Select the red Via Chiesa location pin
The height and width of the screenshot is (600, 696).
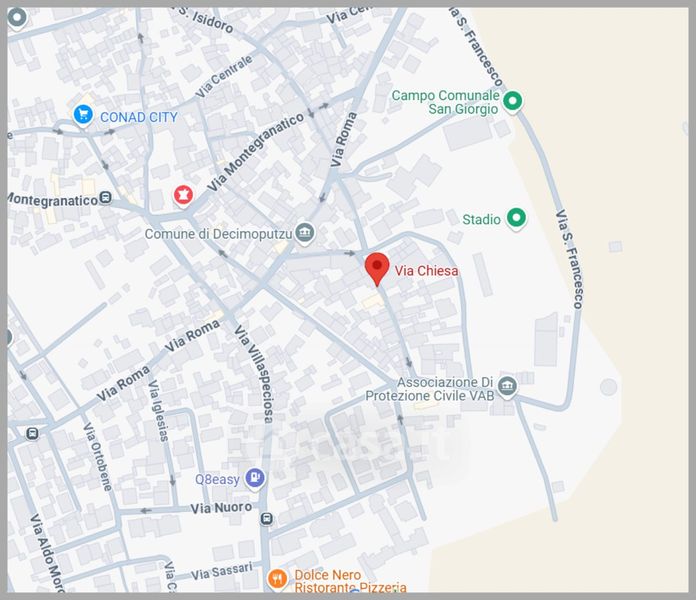(x=377, y=268)
